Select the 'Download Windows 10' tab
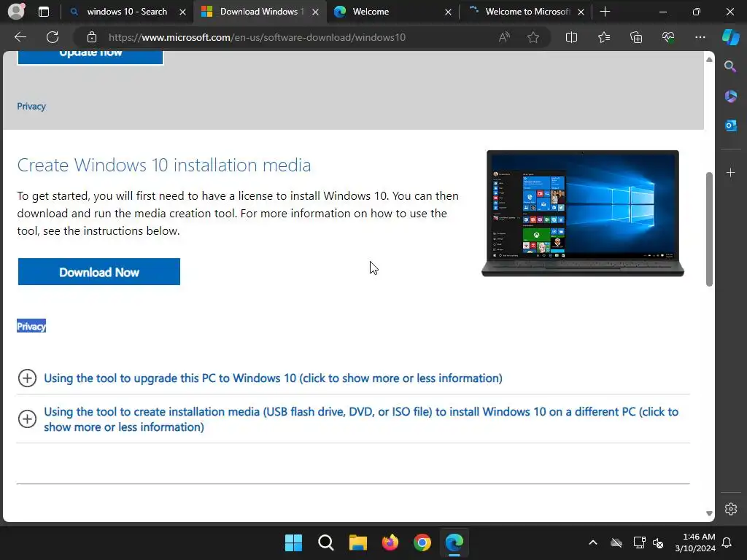747x560 pixels. click(x=260, y=12)
